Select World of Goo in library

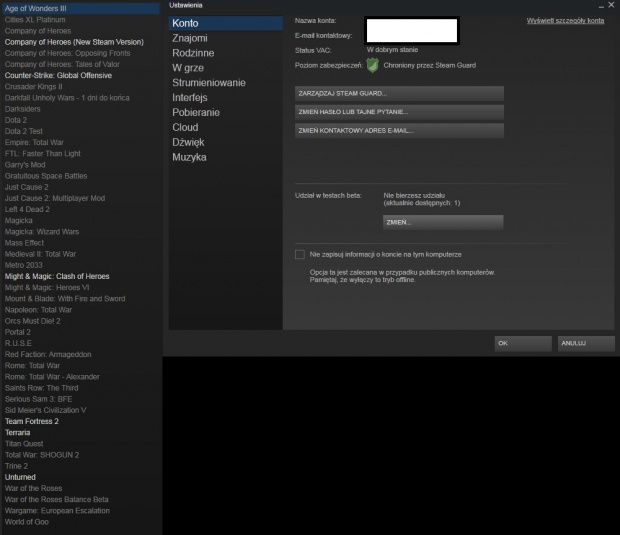coord(27,522)
